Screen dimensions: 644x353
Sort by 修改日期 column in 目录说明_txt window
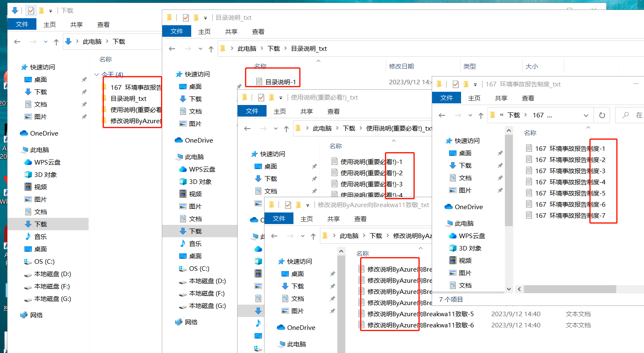(401, 66)
